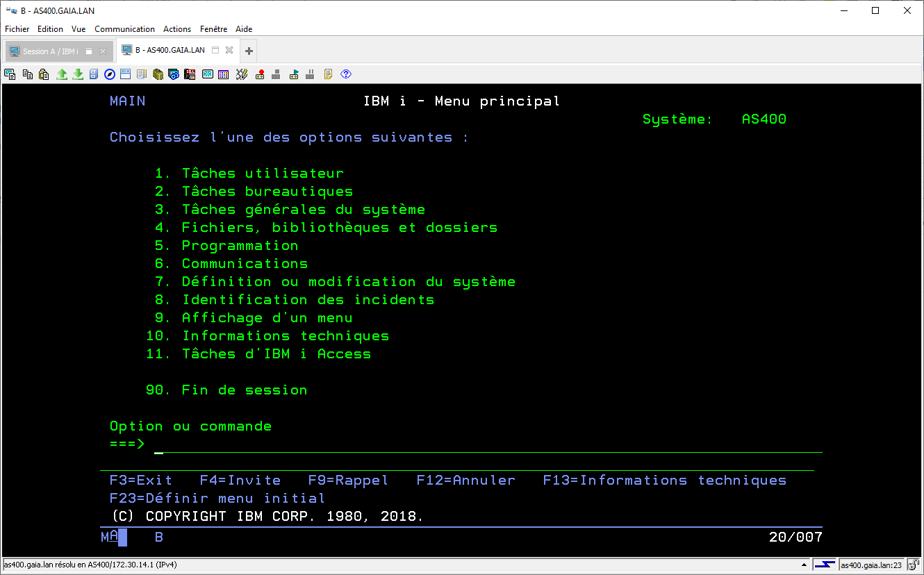
Task: Select option 11. Tâches d'IBM i Access
Action: point(258,354)
